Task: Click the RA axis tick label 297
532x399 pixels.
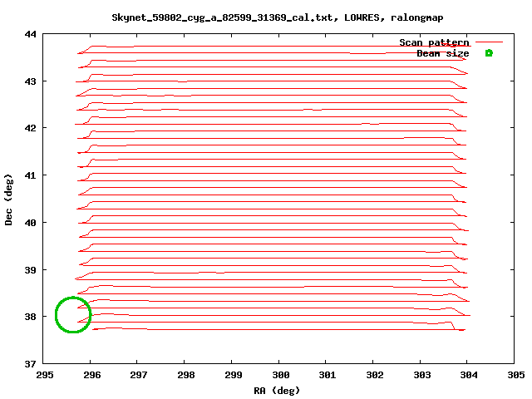Action: pos(139,375)
